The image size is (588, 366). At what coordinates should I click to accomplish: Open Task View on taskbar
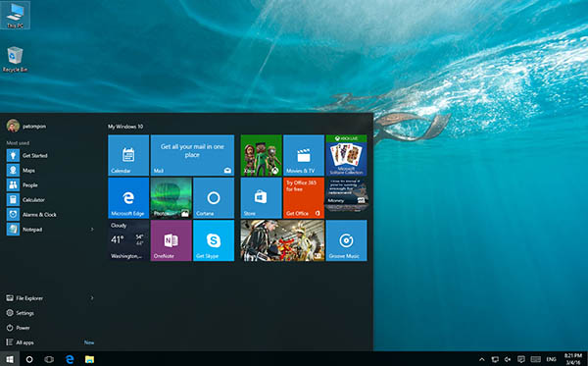(49, 359)
